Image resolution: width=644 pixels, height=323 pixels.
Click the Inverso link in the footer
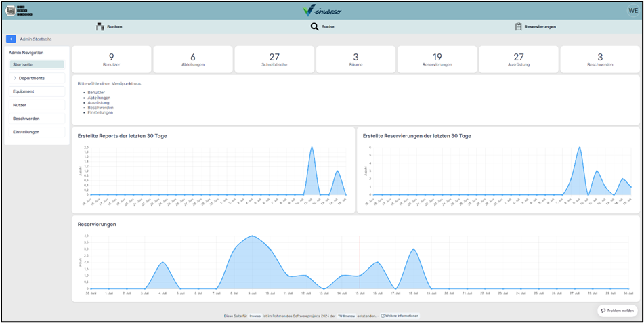(255, 316)
